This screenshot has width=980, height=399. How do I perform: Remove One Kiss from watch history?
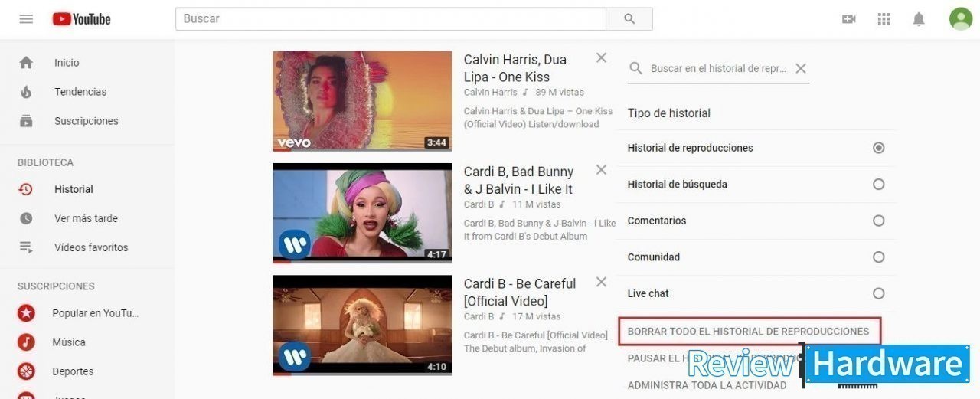click(x=601, y=57)
